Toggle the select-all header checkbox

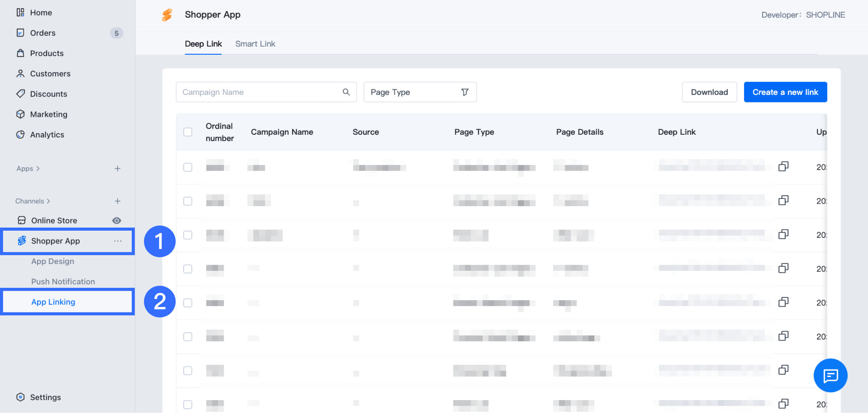click(x=188, y=132)
